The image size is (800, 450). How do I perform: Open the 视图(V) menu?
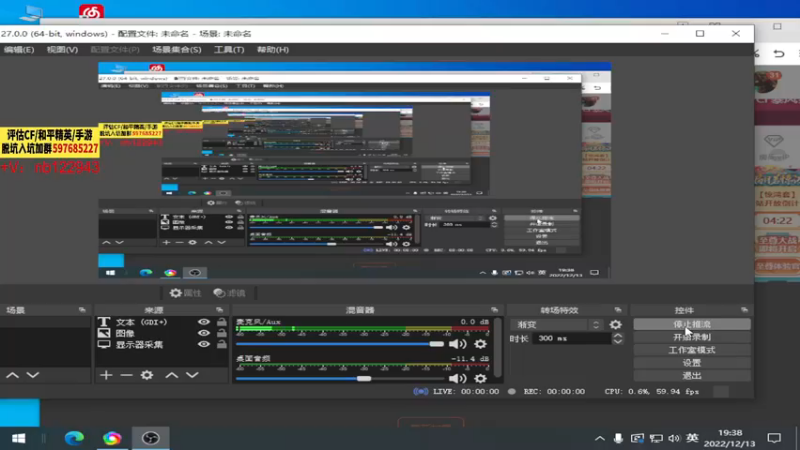[x=62, y=49]
